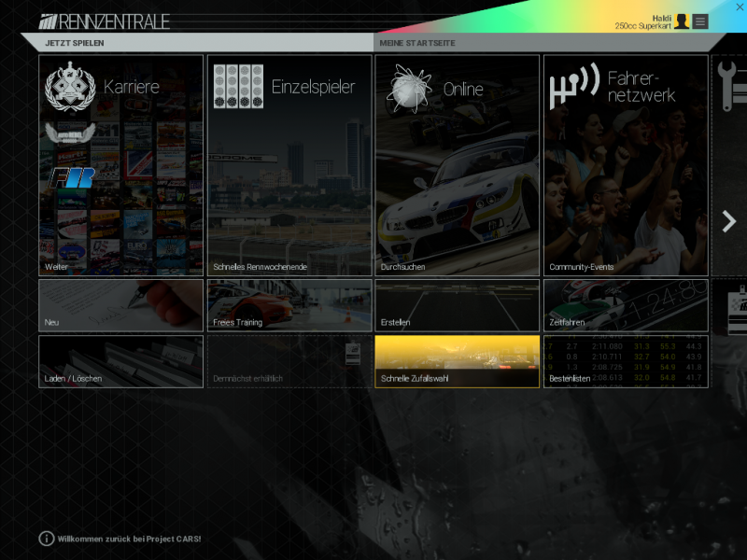Screen dimensions: 747x560
Task: Click the F B series logo in Karriere
Action: pos(72,177)
